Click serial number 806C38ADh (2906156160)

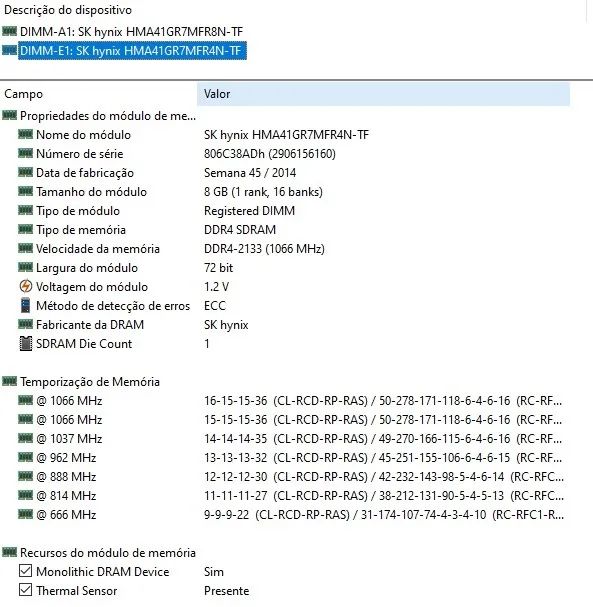click(x=270, y=154)
